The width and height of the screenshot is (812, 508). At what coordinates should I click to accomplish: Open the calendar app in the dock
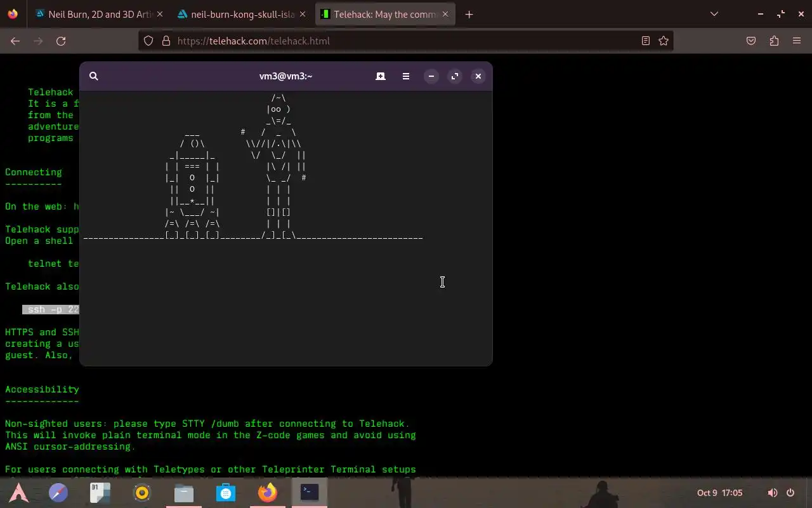coord(100,493)
